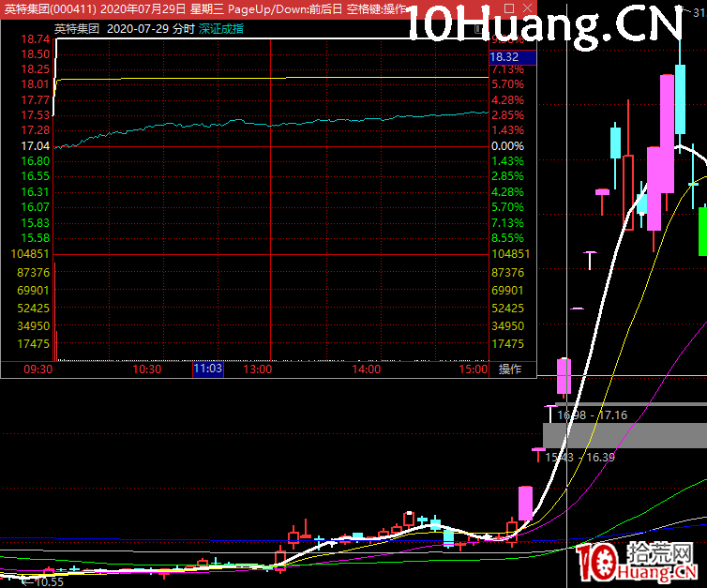Click the 操作 button in the intraday popup
The height and width of the screenshot is (588, 707).
[509, 369]
